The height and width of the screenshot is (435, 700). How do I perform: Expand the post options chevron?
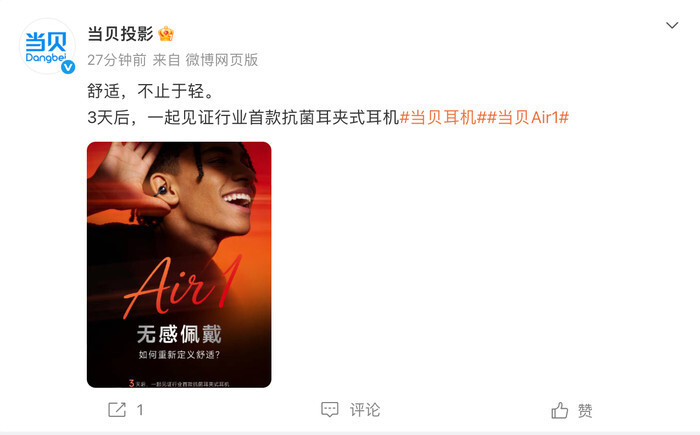(672, 25)
